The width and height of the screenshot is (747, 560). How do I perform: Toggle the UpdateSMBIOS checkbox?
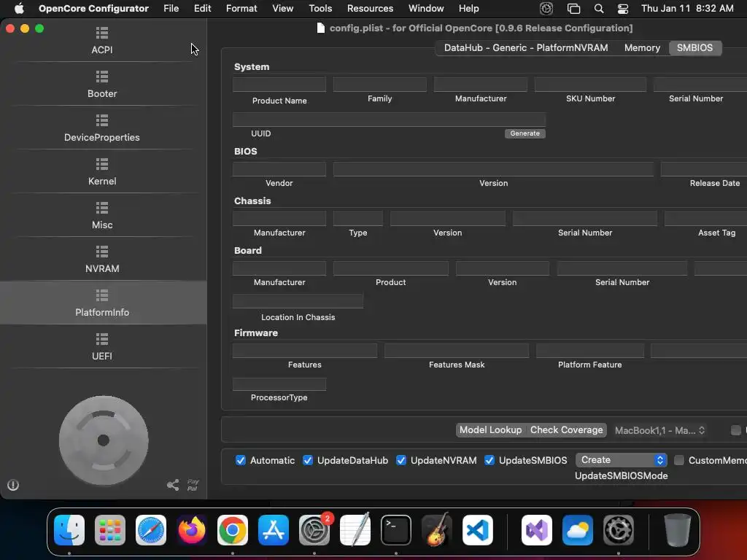(489, 460)
